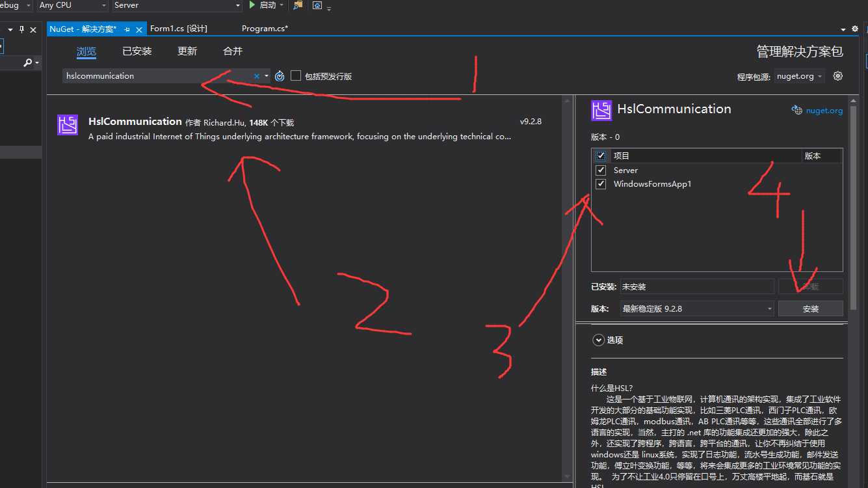
Task: Select the Browse tab
Action: tap(86, 51)
